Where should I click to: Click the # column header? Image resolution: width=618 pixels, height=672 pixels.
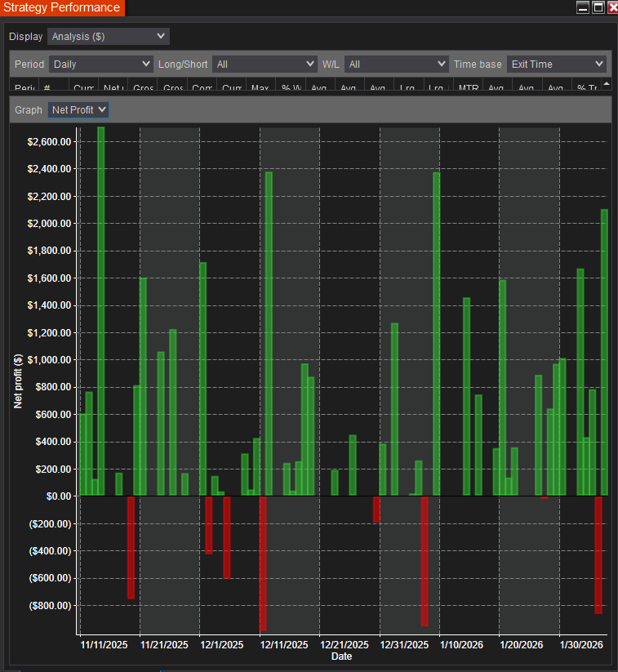pyautogui.click(x=54, y=87)
